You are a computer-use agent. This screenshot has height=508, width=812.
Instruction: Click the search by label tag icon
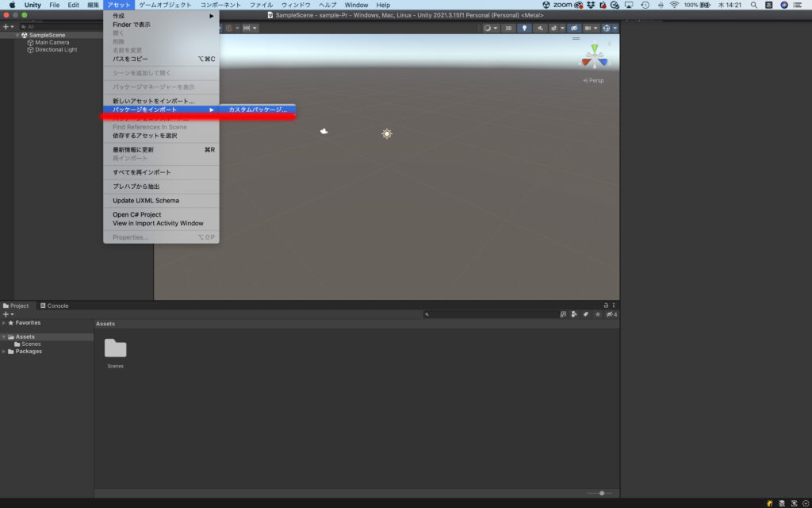coord(586,314)
